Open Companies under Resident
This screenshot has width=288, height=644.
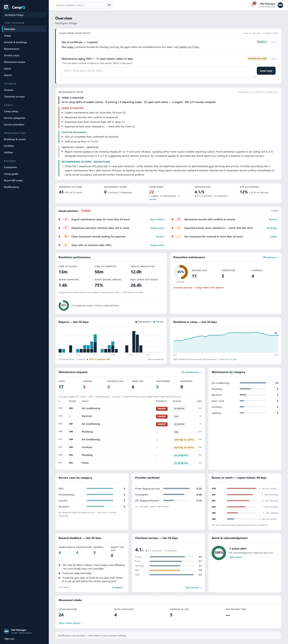pos(24,167)
